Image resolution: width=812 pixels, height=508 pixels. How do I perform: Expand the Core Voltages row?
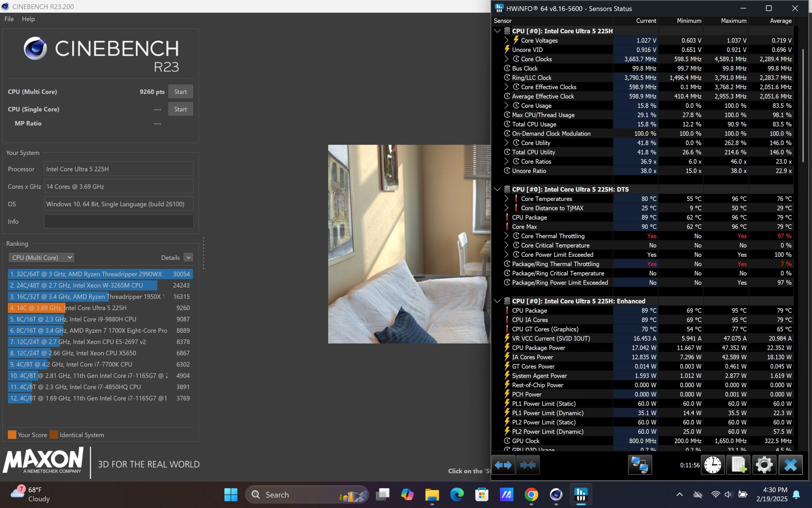[506, 40]
